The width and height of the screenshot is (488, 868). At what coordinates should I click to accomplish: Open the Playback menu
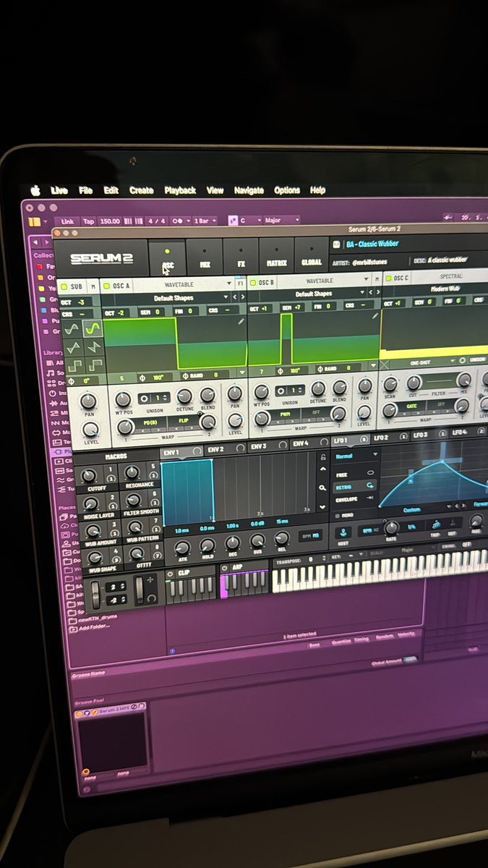pos(180,190)
